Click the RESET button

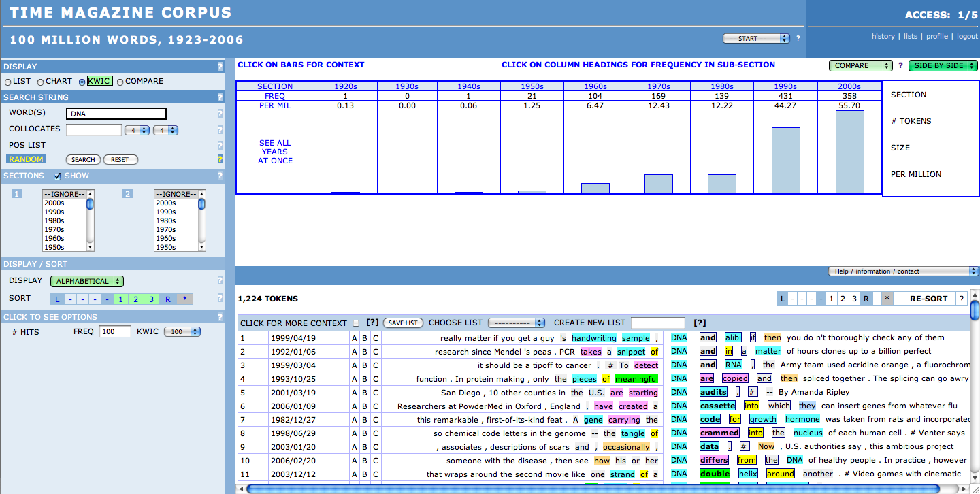click(x=120, y=160)
